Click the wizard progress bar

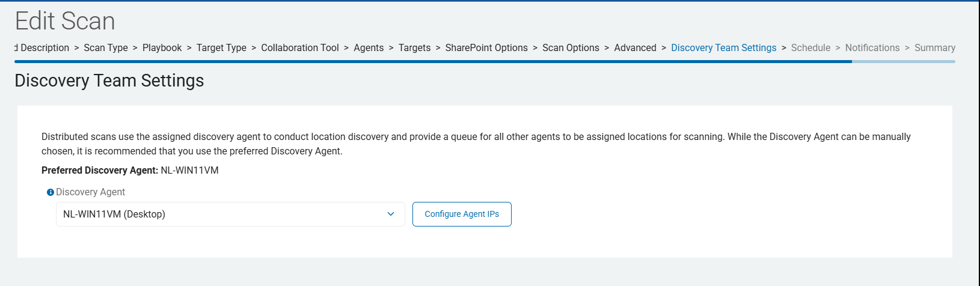tap(481, 61)
